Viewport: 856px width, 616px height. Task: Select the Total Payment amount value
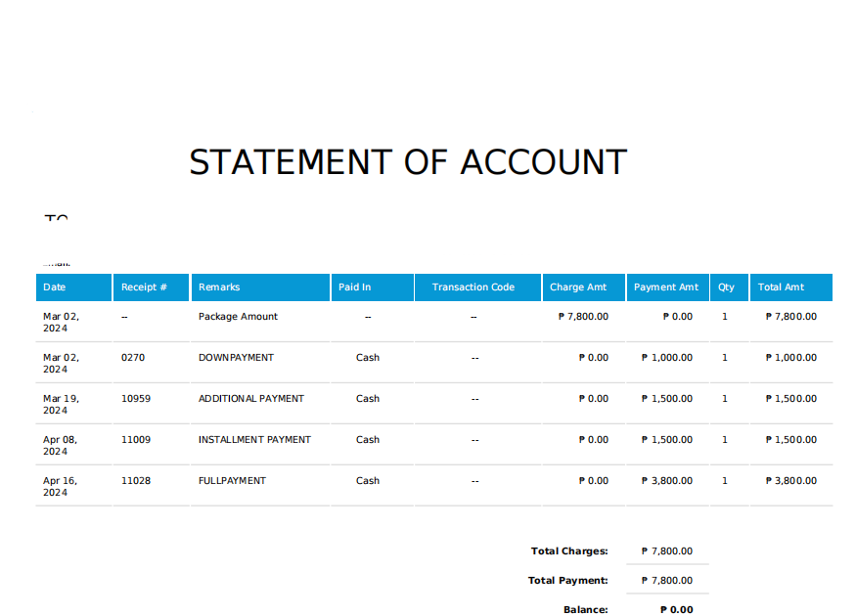(x=667, y=581)
